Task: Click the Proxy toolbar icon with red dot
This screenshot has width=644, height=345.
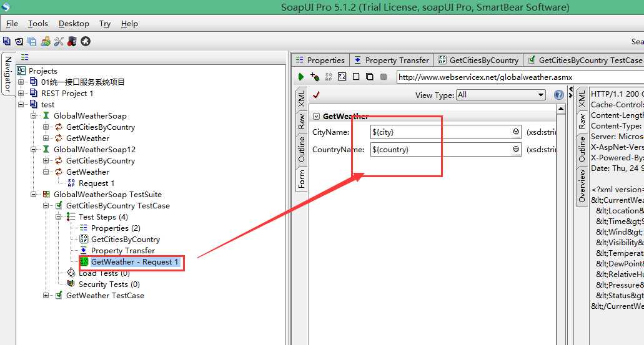Action: click(x=72, y=41)
